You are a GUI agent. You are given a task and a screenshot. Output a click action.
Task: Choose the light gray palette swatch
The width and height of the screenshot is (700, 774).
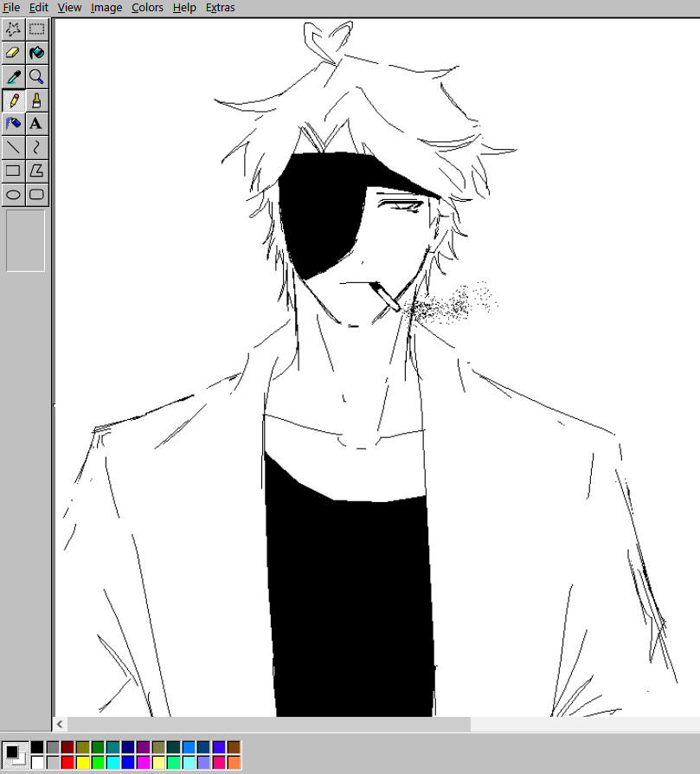(53, 763)
